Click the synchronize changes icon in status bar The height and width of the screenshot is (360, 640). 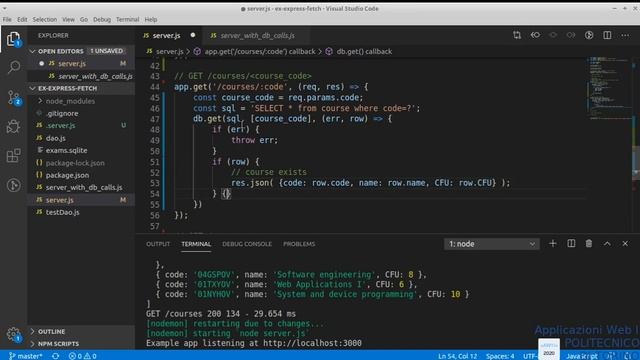pyautogui.click(x=56, y=356)
